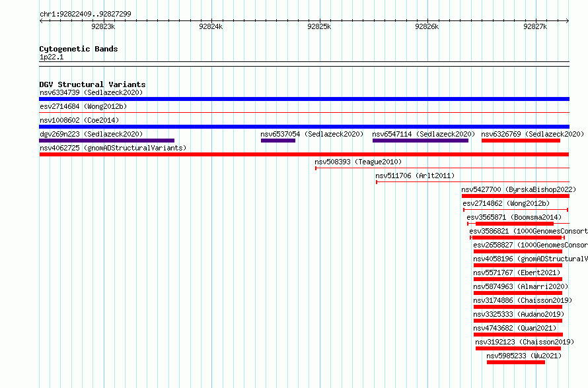Open esv3586821 1000Genomes variant label

529,231
